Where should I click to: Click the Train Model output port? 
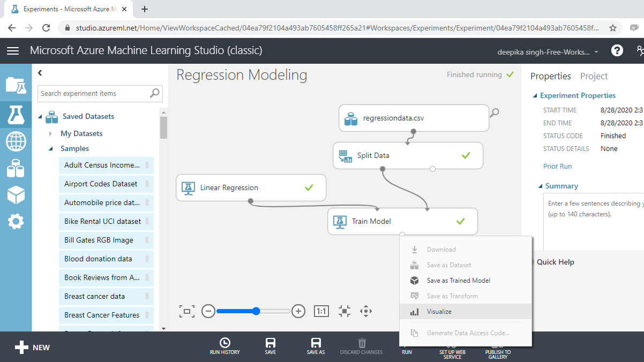pyautogui.click(x=402, y=235)
